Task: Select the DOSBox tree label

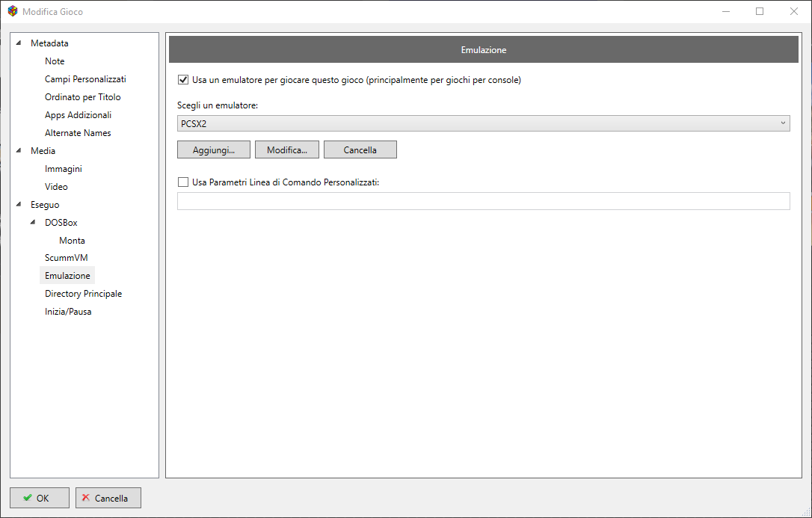Action: tap(61, 223)
